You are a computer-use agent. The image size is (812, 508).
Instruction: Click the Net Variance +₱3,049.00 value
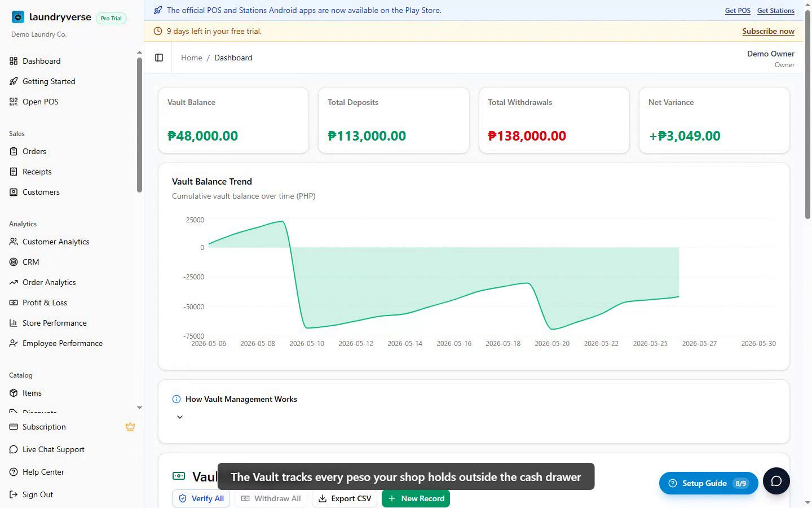(x=685, y=136)
